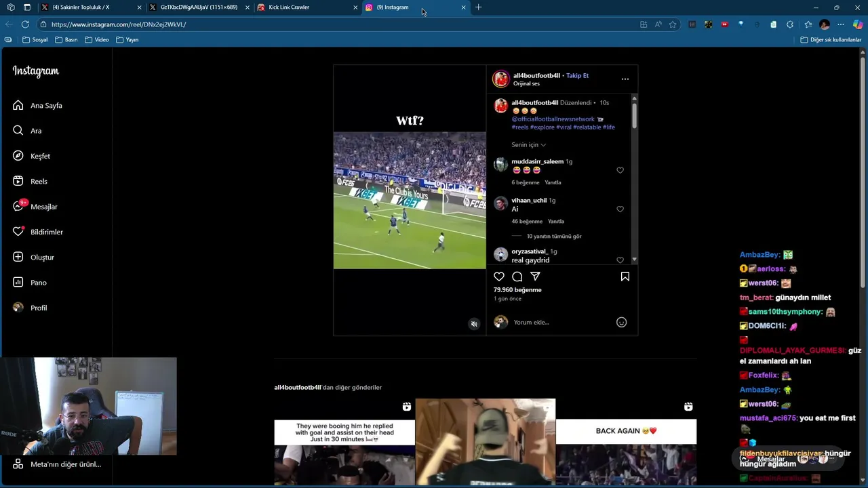Unmute the reel audio
This screenshot has height=488, width=868.
474,324
